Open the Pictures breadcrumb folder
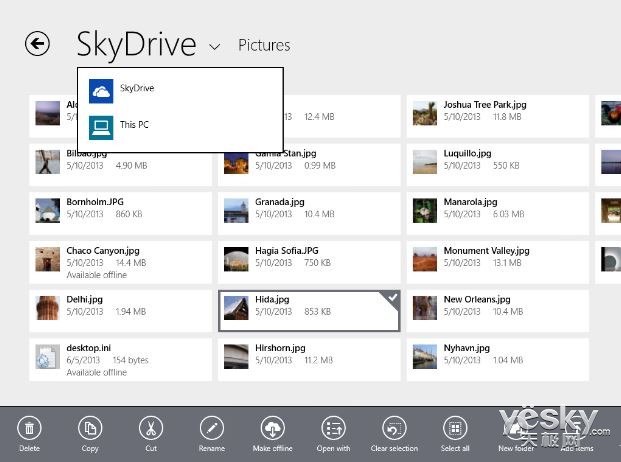The image size is (621, 462). click(x=264, y=46)
